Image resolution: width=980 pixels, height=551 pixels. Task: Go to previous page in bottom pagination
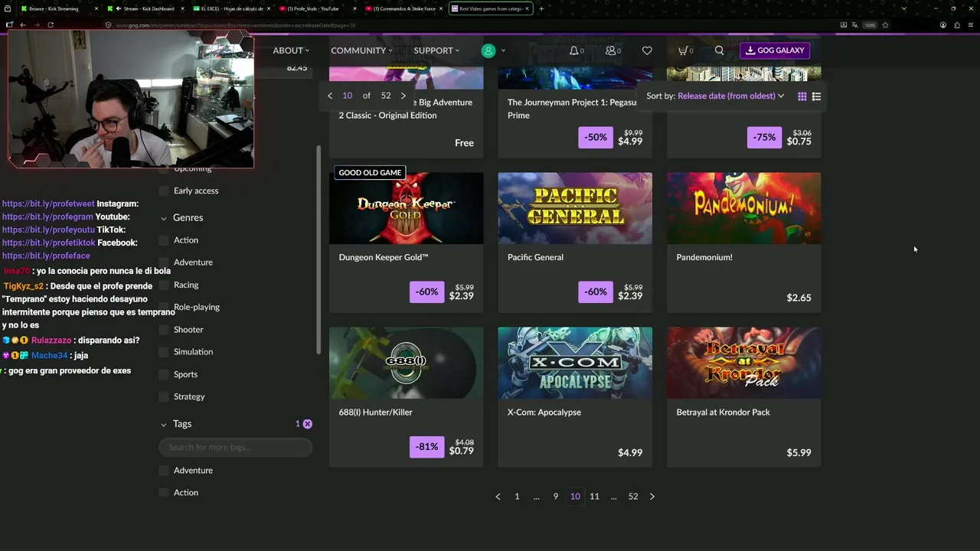point(498,497)
